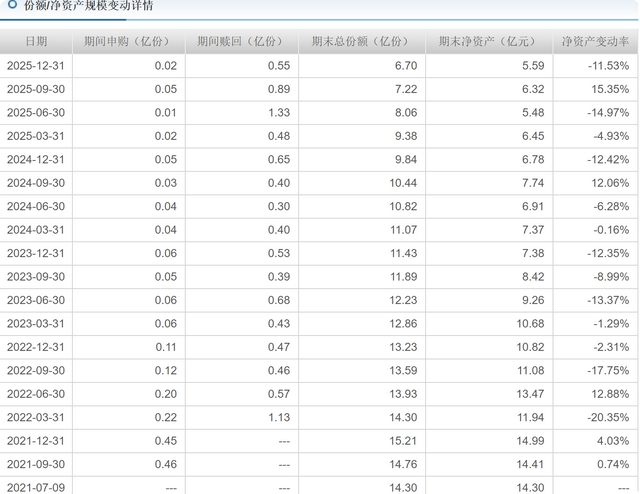Click the -8.99% change rate value
The image size is (640, 494).
pyautogui.click(x=611, y=277)
